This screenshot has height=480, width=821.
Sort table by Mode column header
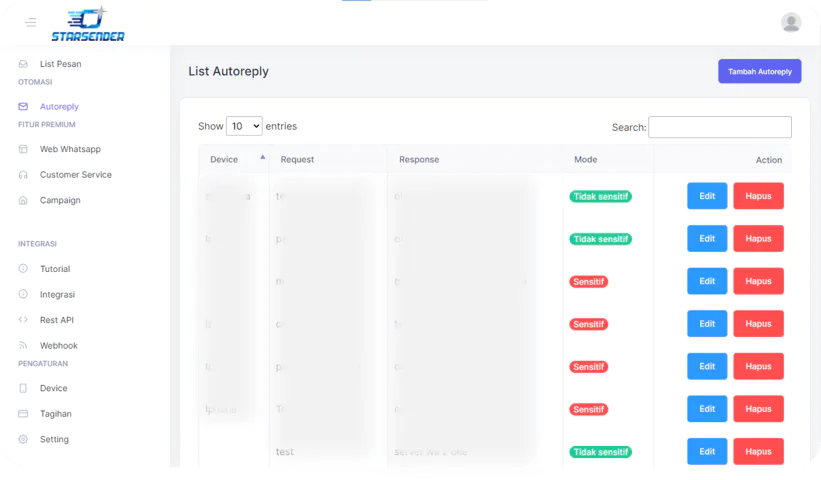tap(585, 159)
